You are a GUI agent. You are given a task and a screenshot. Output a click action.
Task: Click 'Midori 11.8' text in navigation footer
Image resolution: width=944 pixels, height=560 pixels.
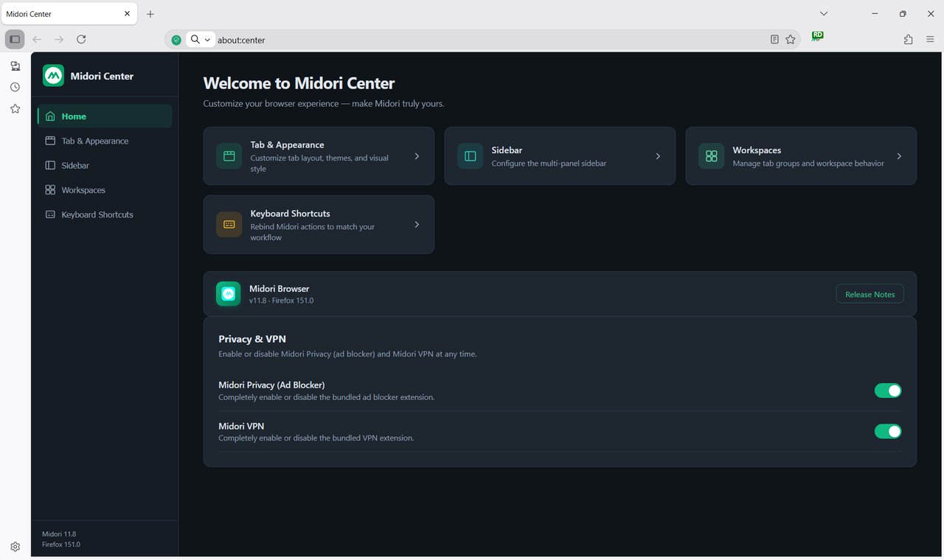(x=59, y=534)
